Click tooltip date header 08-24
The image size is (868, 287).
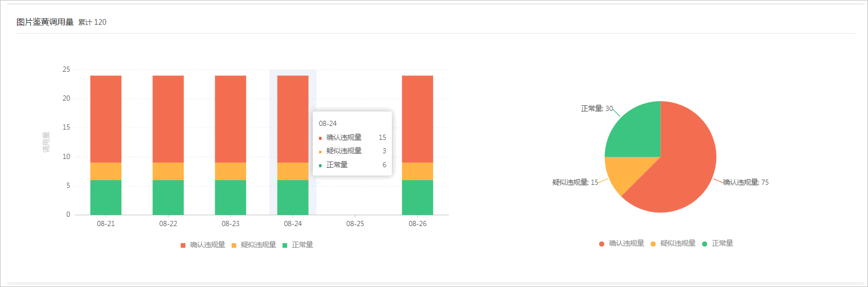pyautogui.click(x=328, y=123)
